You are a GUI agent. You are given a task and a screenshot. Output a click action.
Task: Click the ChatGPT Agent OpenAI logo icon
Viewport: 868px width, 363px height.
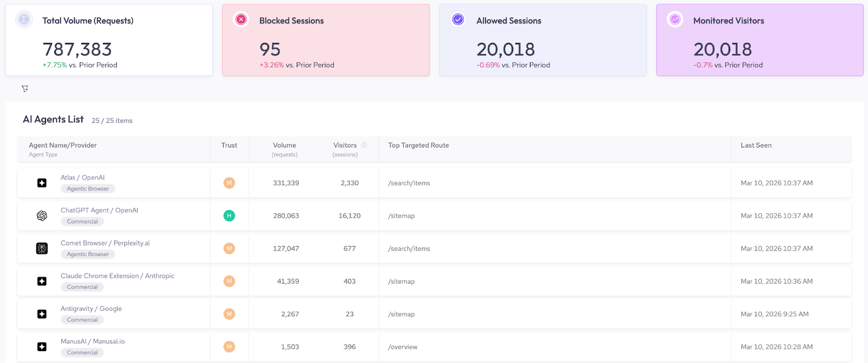pyautogui.click(x=42, y=216)
